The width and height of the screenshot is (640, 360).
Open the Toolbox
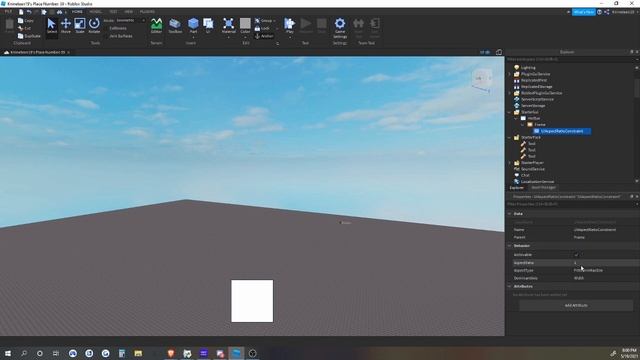[175, 26]
